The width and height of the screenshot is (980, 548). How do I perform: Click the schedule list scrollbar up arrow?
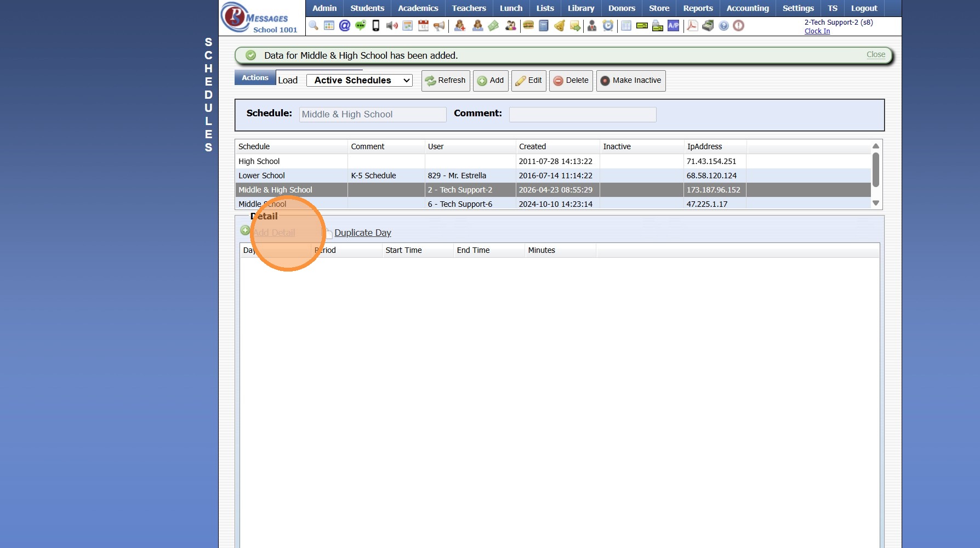876,146
